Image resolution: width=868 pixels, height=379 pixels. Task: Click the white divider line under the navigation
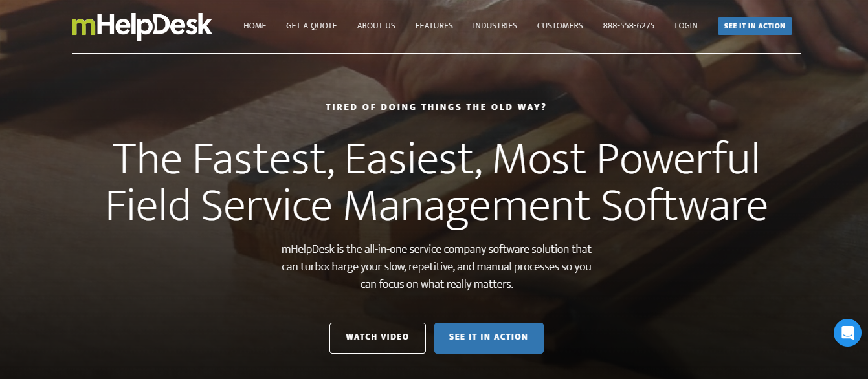click(x=436, y=53)
